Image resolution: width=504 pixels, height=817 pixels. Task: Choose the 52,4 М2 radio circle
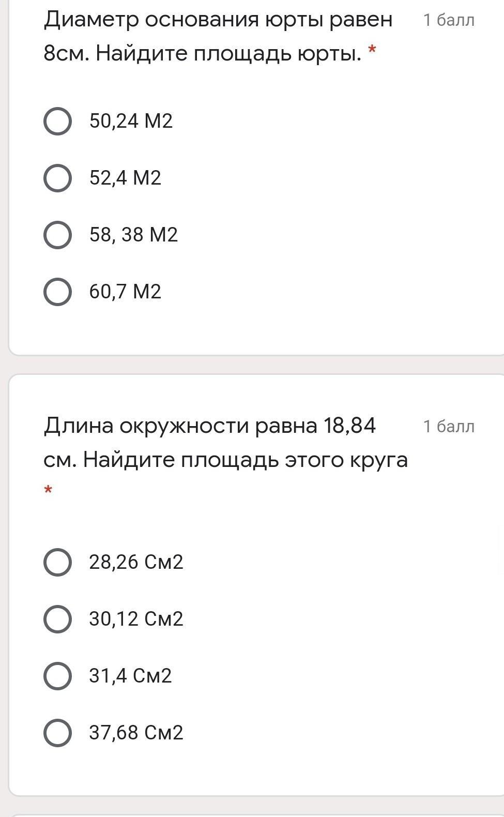coord(57,178)
